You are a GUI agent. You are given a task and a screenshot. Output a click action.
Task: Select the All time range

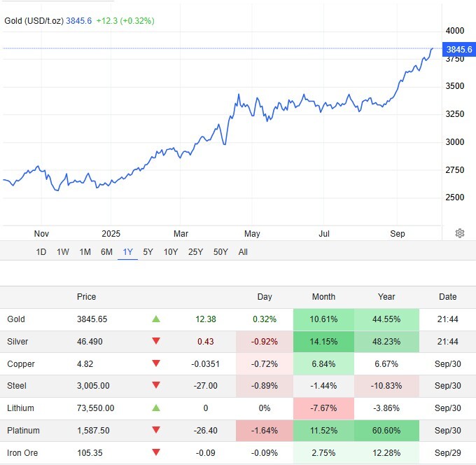pos(243,252)
